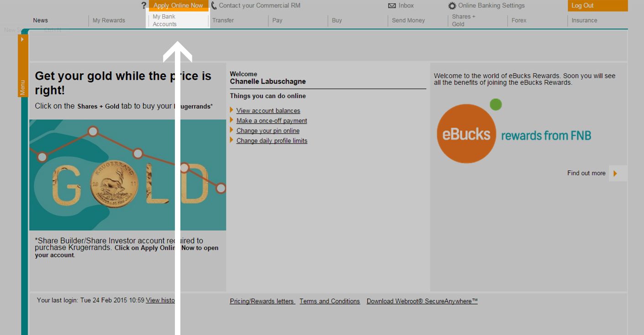Image resolution: width=644 pixels, height=335 pixels.
Task: Switch to the Transfer tab
Action: pyautogui.click(x=223, y=21)
